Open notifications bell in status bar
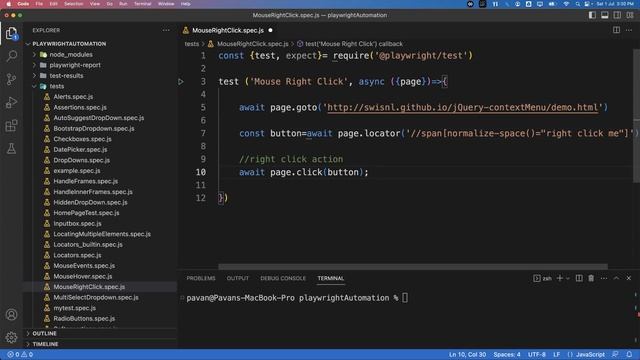Screen dimensions: 640x360 [x=629, y=354]
